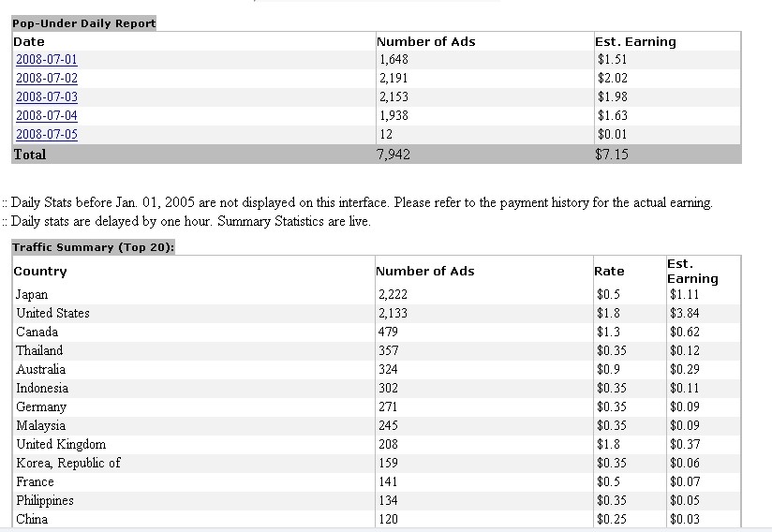Click the Country column header
Viewport: 772px width, 532px height.
(x=40, y=271)
